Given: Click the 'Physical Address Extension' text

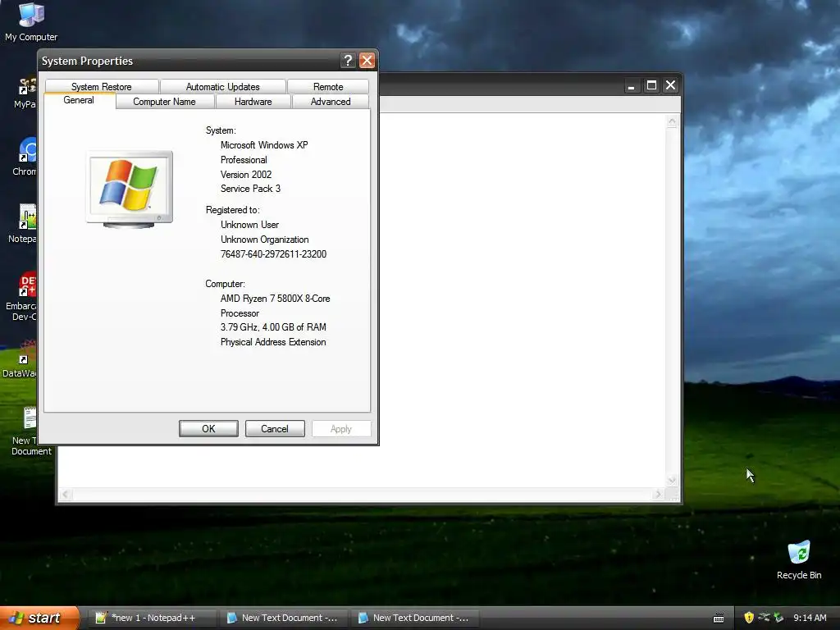Looking at the screenshot, I should 272,342.
